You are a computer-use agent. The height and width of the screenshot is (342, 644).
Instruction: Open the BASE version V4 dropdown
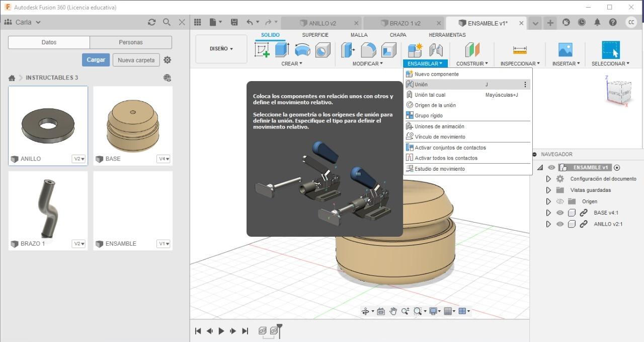pos(164,159)
